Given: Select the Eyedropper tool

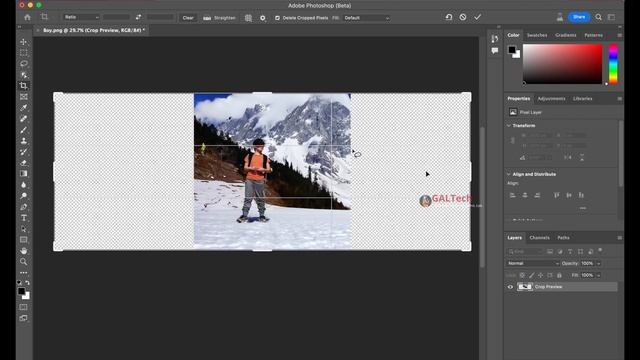Looking at the screenshot, I should point(24,108).
